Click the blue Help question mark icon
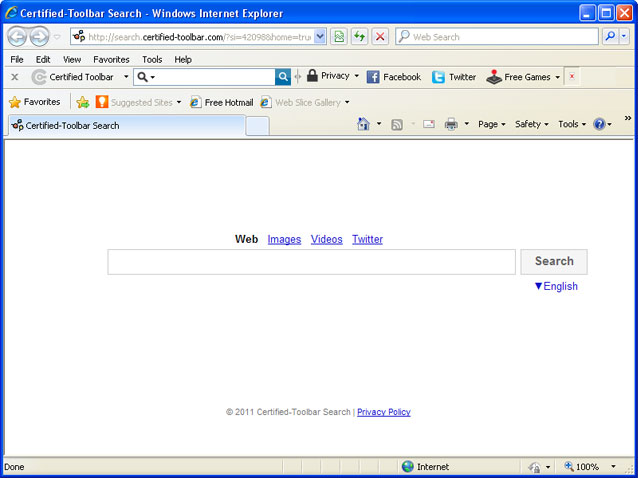 pos(599,124)
